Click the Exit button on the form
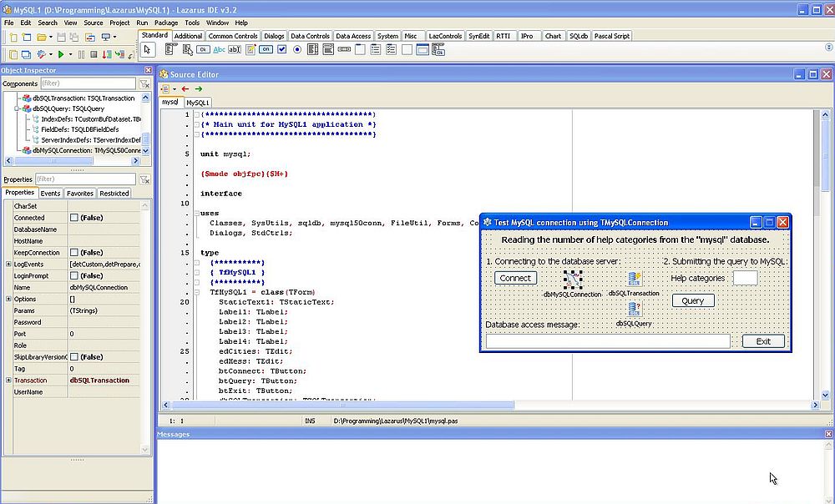Screen dimensions: 835x504 point(763,341)
